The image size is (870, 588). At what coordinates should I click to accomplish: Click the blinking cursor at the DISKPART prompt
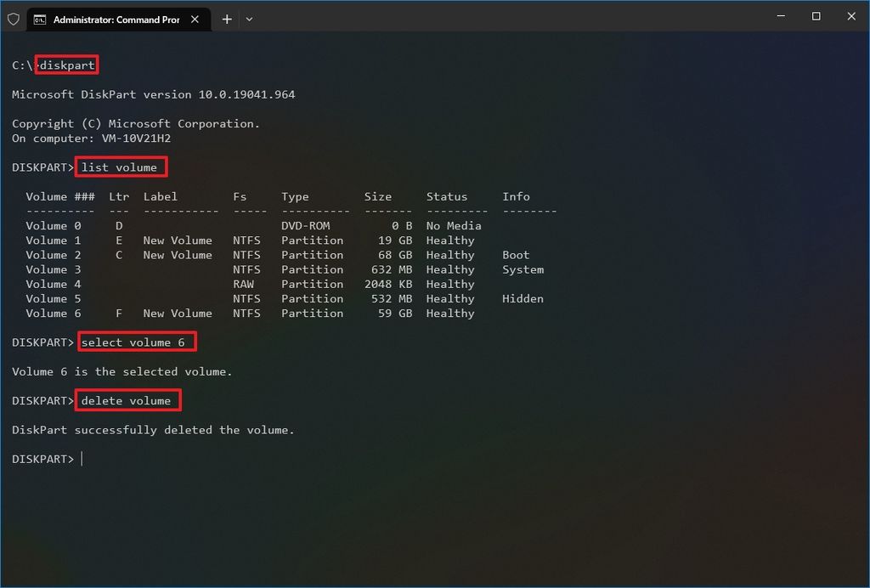[82, 459]
